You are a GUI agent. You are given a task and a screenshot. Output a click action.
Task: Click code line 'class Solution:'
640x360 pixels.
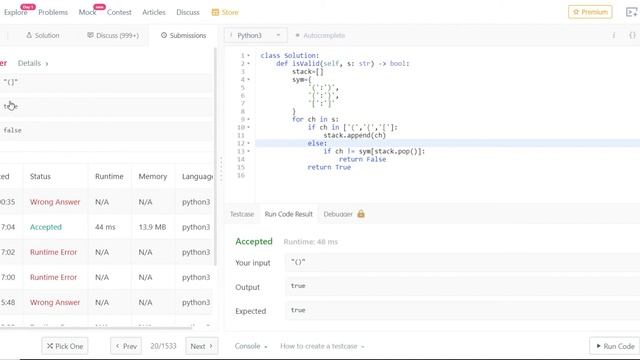[290, 56]
